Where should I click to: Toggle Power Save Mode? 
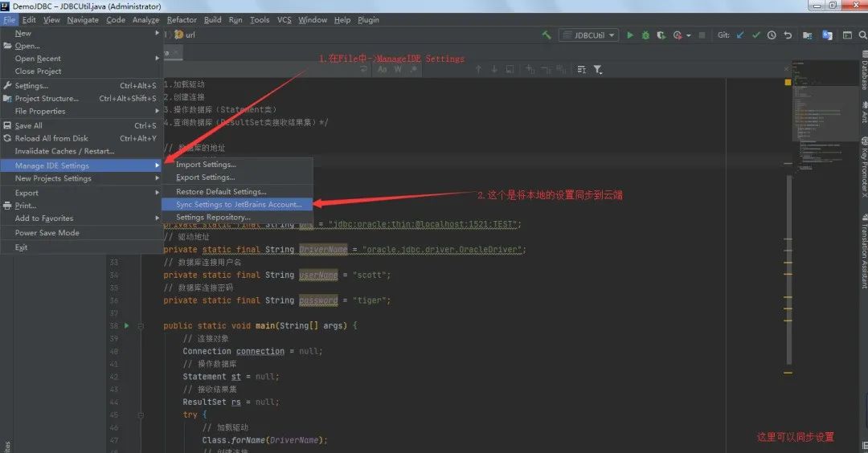(81, 233)
